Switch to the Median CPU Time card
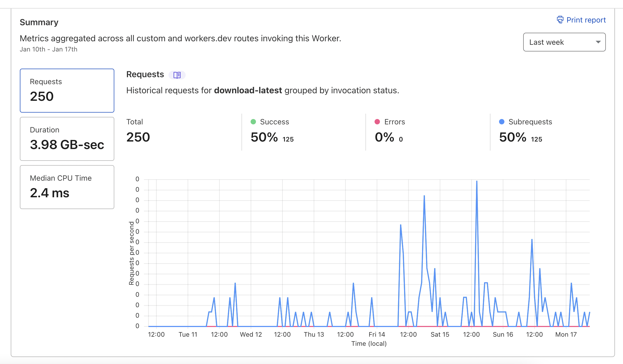 click(x=67, y=187)
